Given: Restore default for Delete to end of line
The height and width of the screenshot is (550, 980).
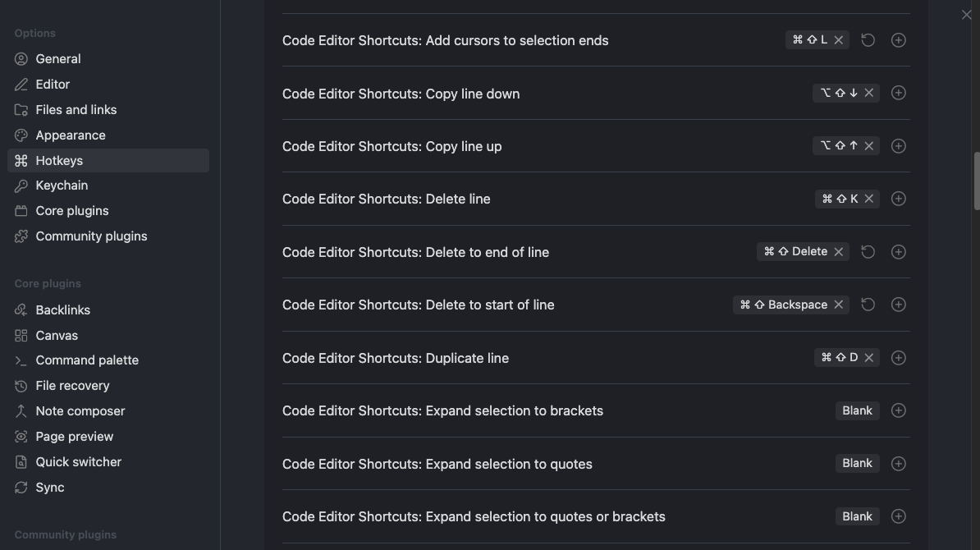Looking at the screenshot, I should pyautogui.click(x=868, y=252).
